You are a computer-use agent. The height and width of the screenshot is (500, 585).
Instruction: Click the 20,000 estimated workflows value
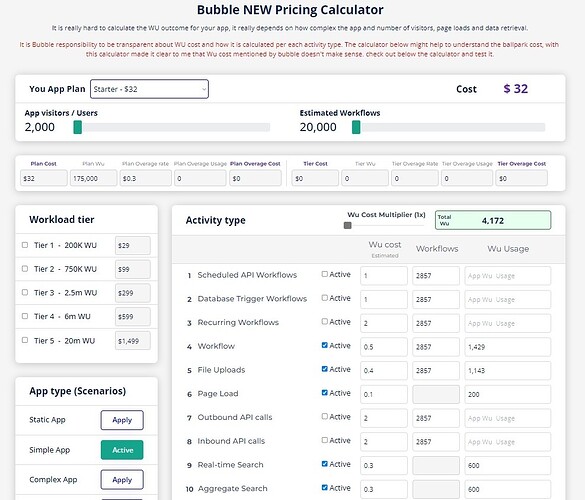(x=318, y=127)
